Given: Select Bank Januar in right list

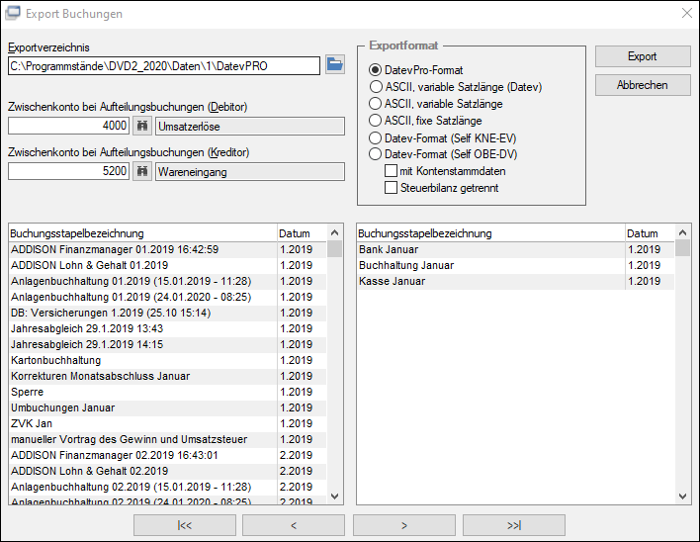Looking at the screenshot, I should [516, 249].
